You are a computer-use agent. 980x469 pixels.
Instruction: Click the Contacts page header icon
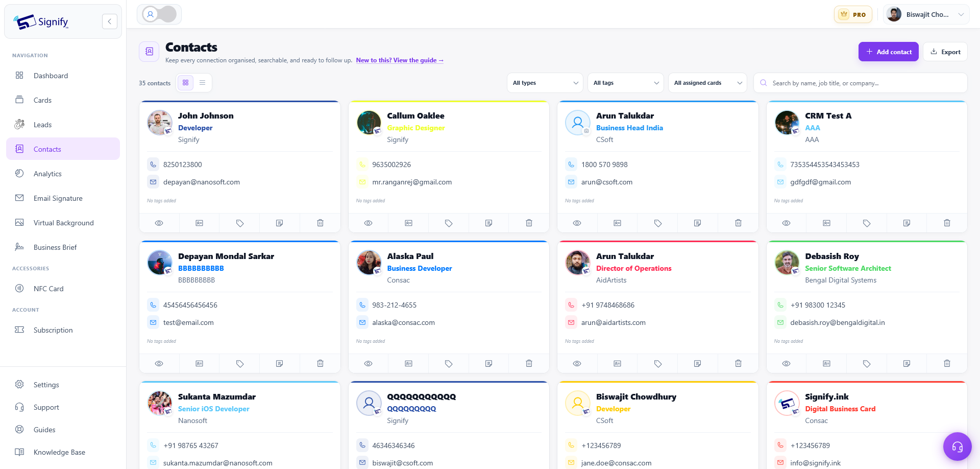(149, 52)
